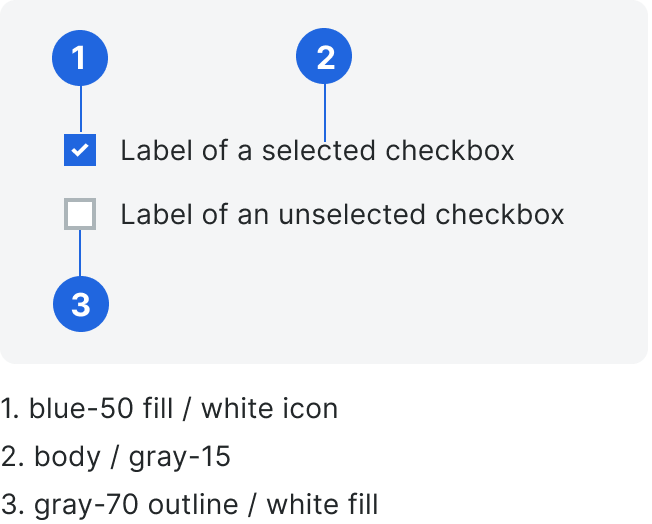Click annotation badge number 2
The height and width of the screenshot is (524, 652).
[x=324, y=56]
